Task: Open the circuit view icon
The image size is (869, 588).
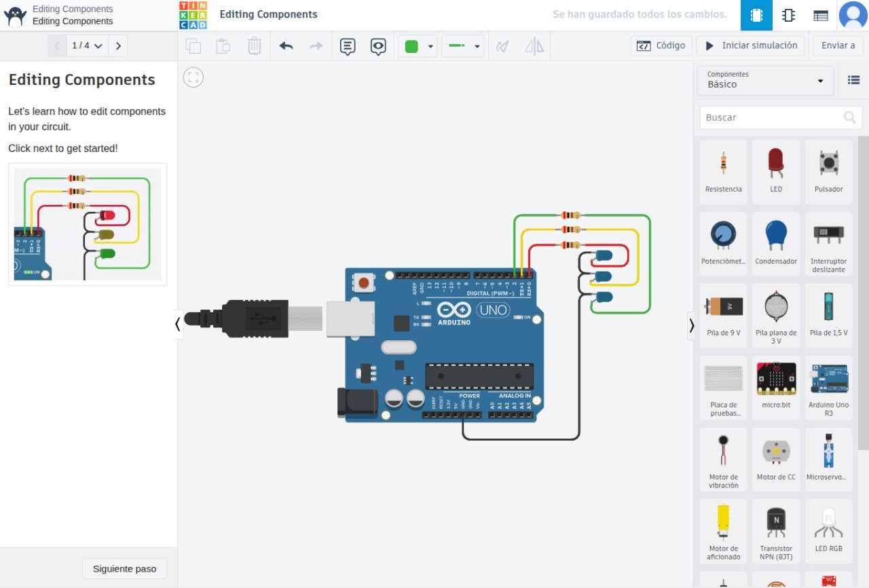Action: tap(756, 15)
